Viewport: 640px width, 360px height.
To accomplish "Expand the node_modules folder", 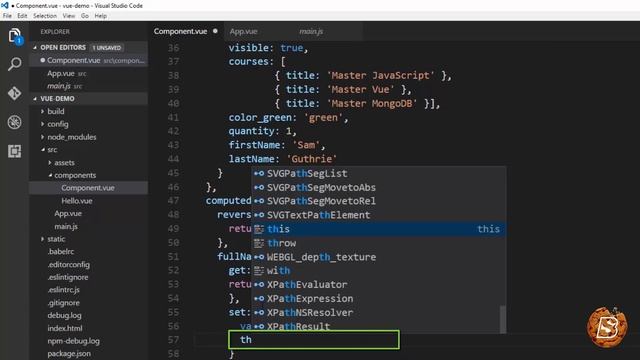I will tap(71, 137).
